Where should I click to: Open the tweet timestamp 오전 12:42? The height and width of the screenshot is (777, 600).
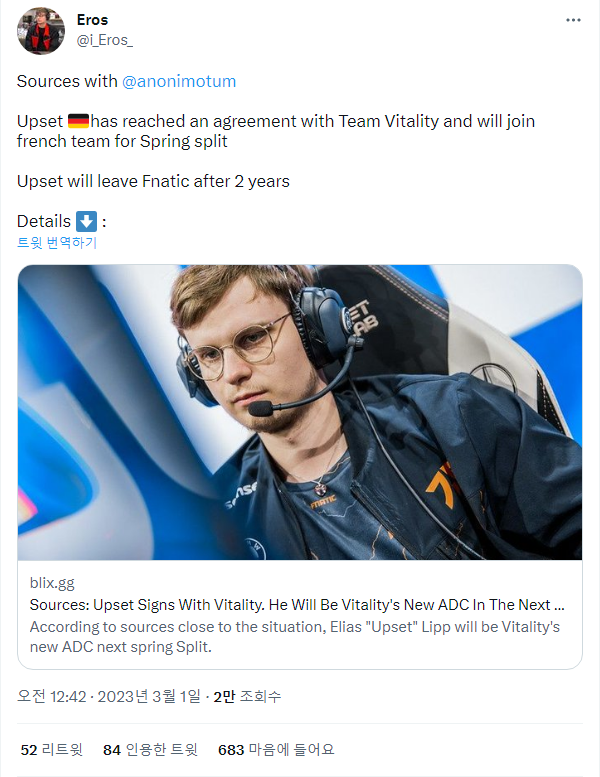coord(52,696)
